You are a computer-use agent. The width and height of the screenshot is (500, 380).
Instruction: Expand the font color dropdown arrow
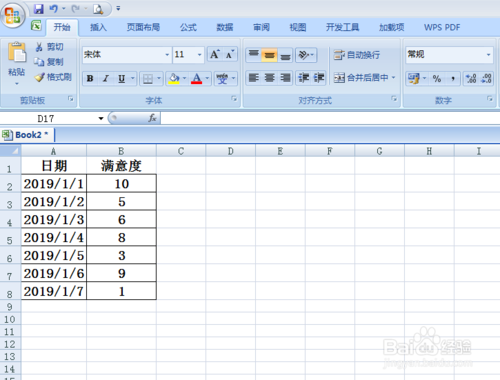207,78
